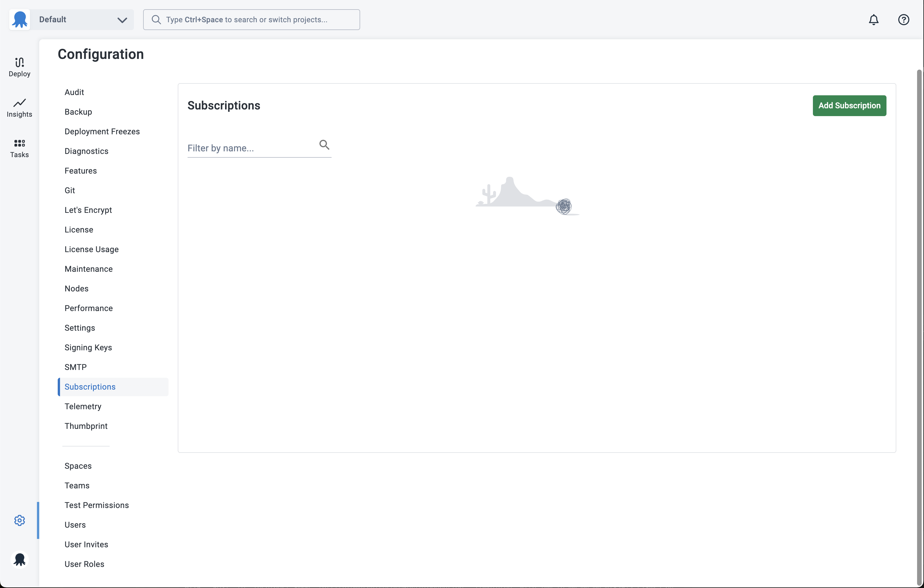This screenshot has width=924, height=588.
Task: Open Teams page
Action: click(77, 485)
